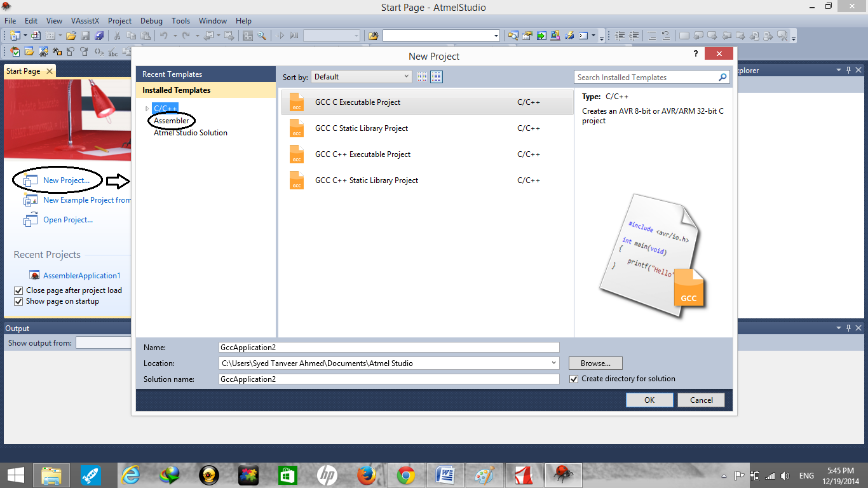Open the File menu

coord(10,21)
